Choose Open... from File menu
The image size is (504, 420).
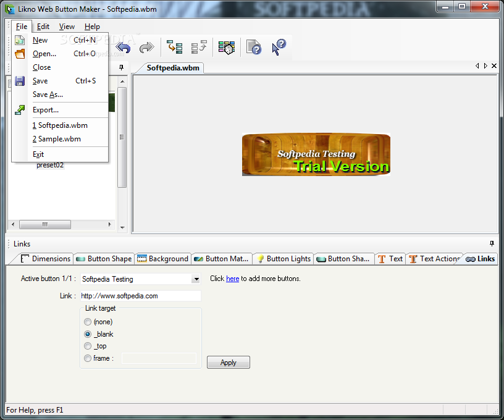pos(60,54)
